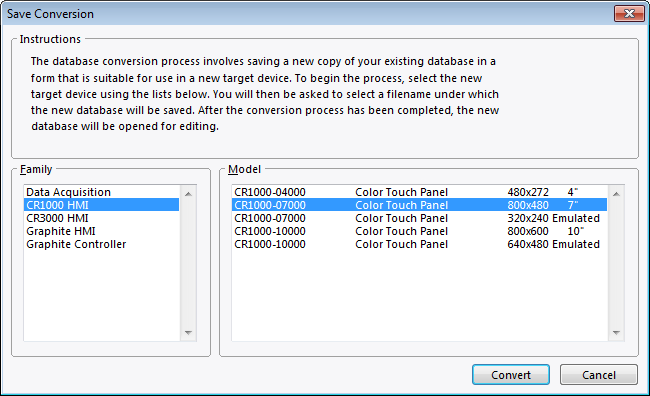The width and height of the screenshot is (650, 396).
Task: Choose CR3000 HMI in Family list
Action: point(102,218)
